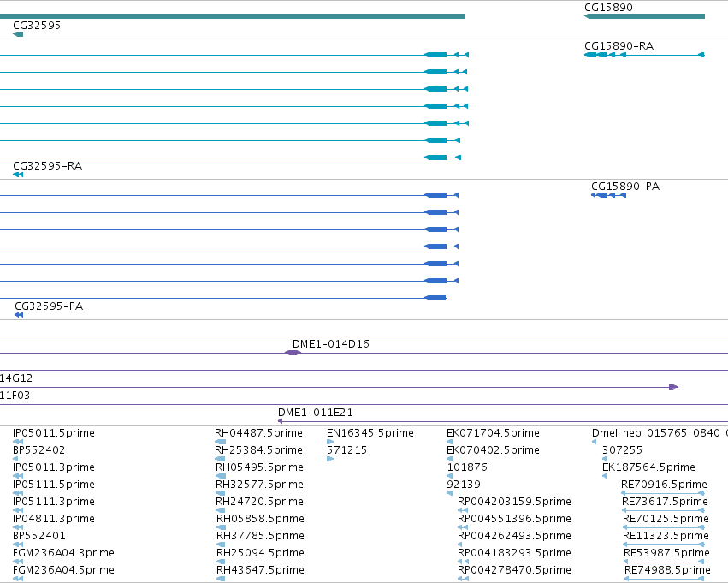Viewport: 728px width, 583px height.
Task: Select RE70125.5prime EST label
Action: coord(666,519)
